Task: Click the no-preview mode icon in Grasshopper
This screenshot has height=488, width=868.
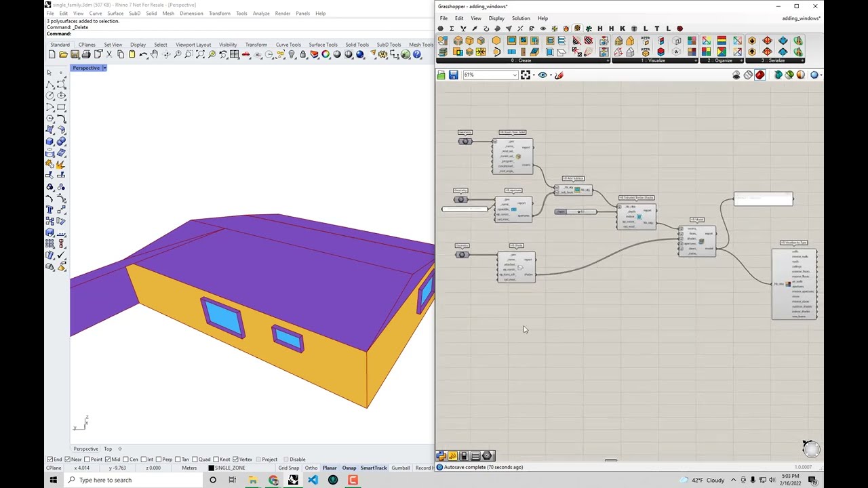Action: click(736, 75)
